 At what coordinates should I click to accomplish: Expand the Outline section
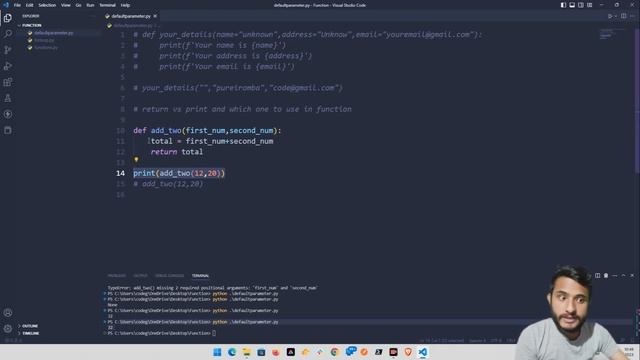point(30,326)
